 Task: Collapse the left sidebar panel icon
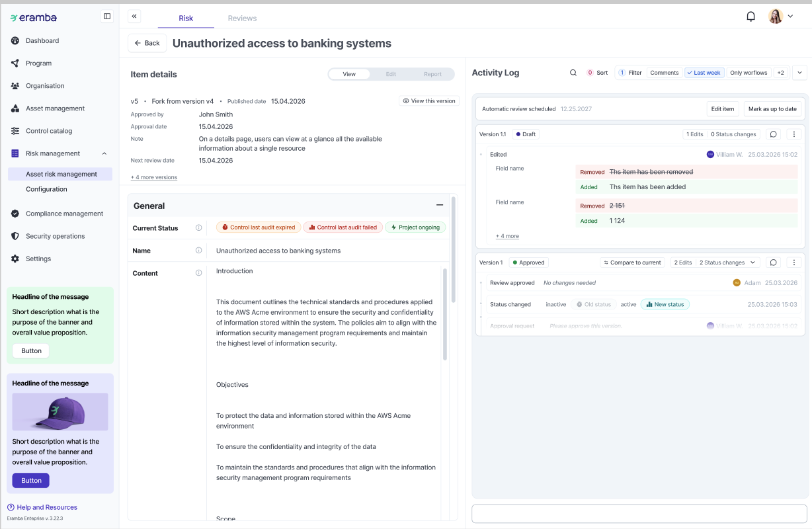point(107,17)
